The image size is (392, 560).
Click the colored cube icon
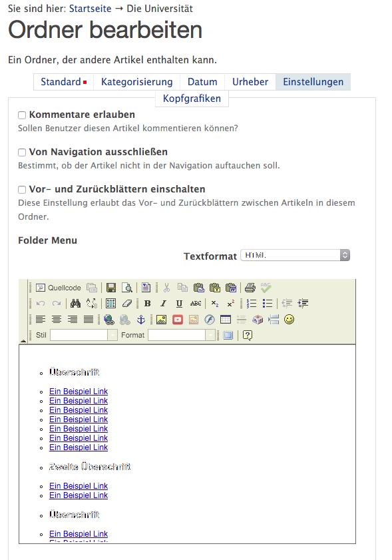tap(258, 319)
